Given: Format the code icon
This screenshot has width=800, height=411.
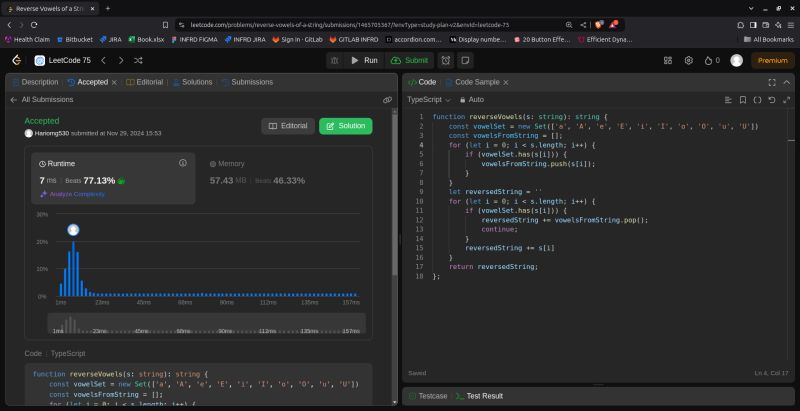Looking at the screenshot, I should click(x=728, y=100).
